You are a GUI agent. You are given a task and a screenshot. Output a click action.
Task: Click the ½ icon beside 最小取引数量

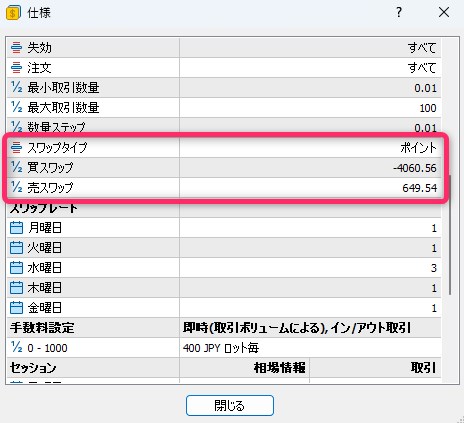(16, 87)
